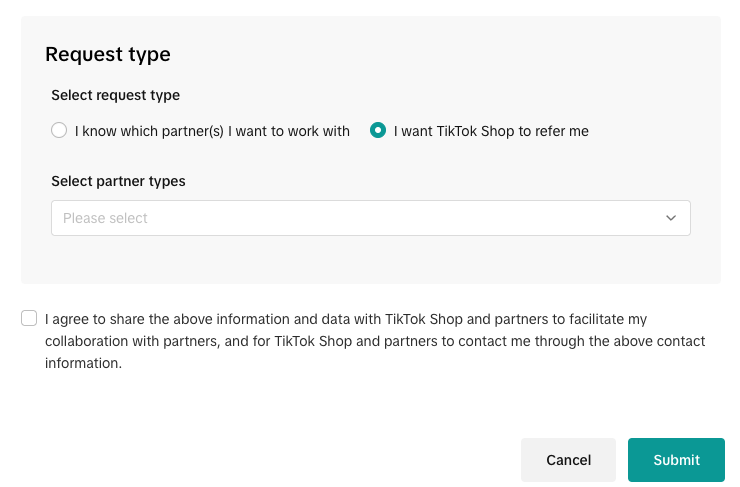
Task: Click the words "refer me" in second option
Action: (x=561, y=131)
